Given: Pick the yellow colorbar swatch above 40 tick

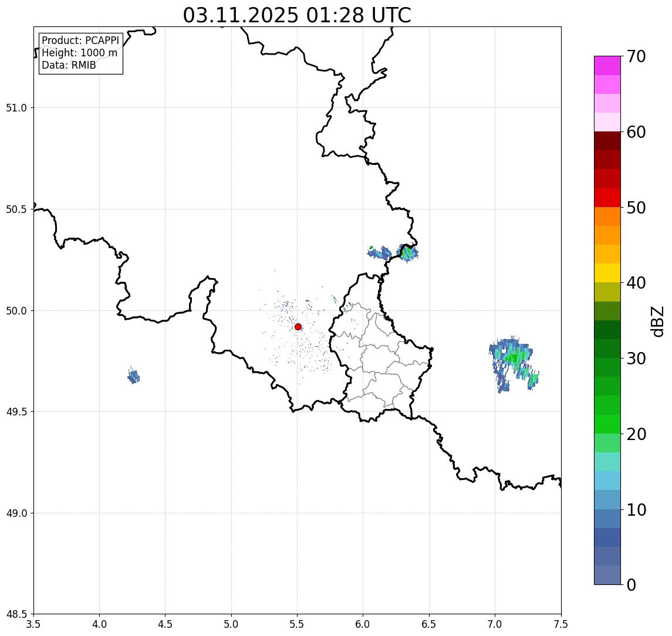Looking at the screenshot, I should pos(607,273).
